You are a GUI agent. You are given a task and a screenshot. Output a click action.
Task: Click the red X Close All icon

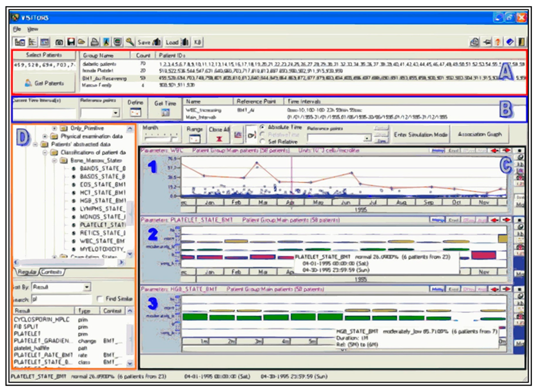pos(219,139)
